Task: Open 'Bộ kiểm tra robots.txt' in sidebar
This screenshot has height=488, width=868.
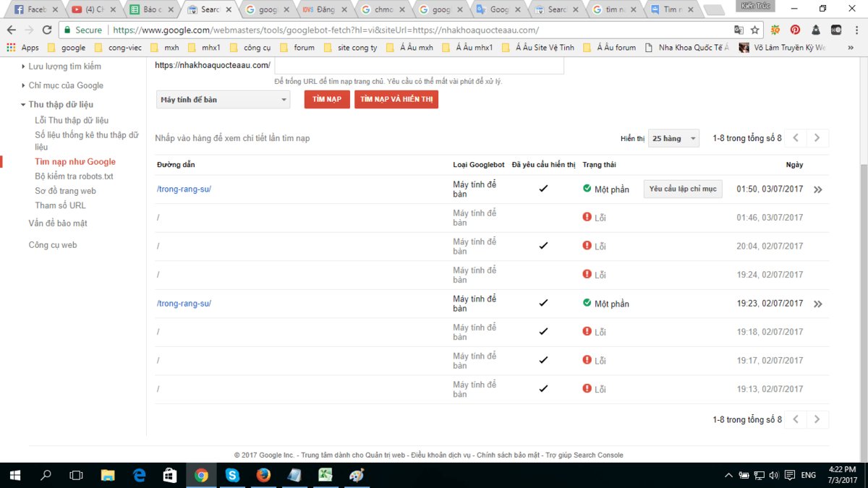Action: (74, 176)
